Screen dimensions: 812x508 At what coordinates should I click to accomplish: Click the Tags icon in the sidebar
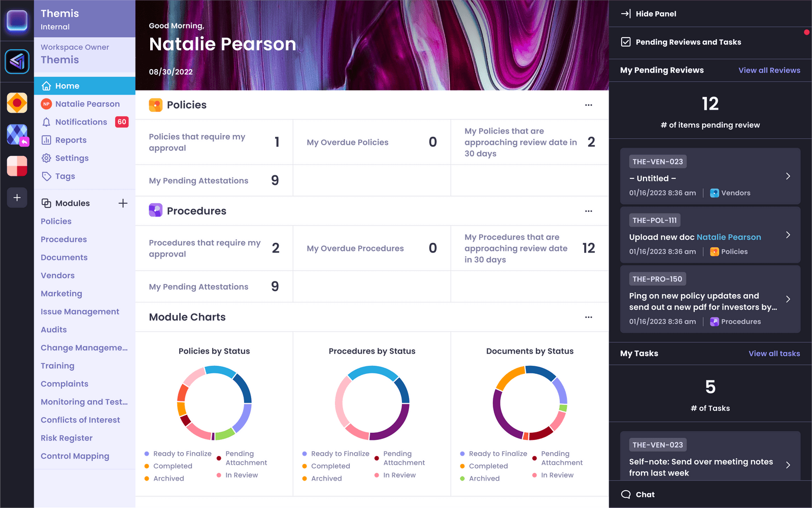46,176
